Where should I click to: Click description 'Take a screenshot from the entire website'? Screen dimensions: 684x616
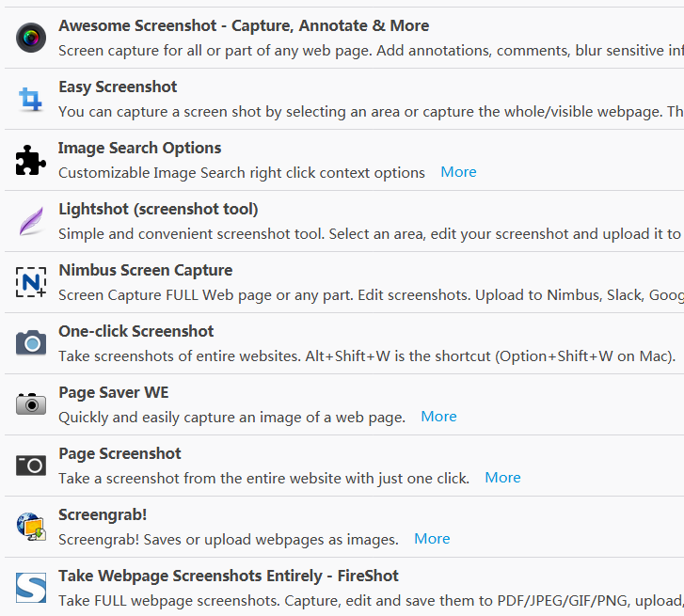[x=264, y=479]
